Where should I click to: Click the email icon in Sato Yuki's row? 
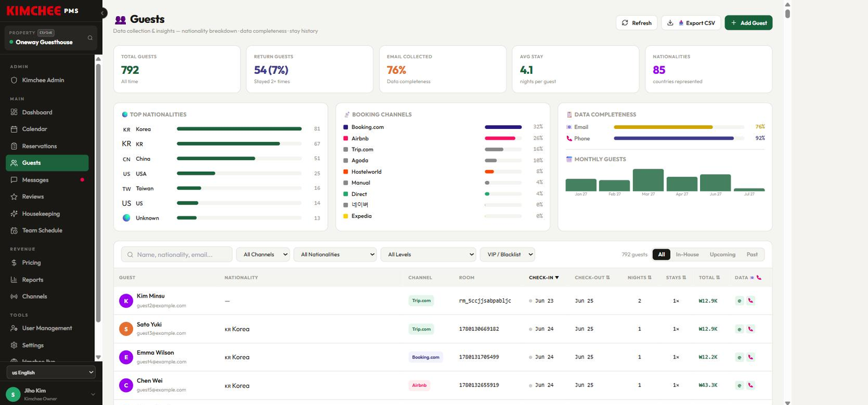(x=739, y=329)
